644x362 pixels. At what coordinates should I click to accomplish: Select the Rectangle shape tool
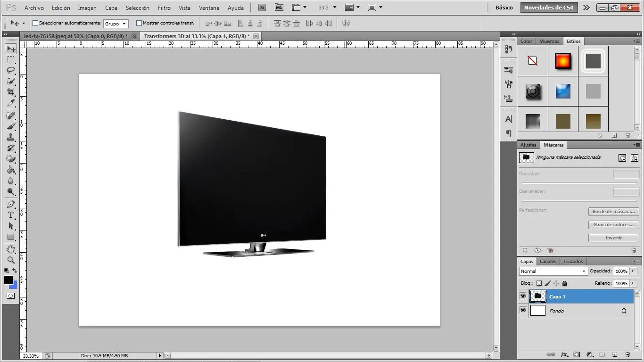[11, 237]
